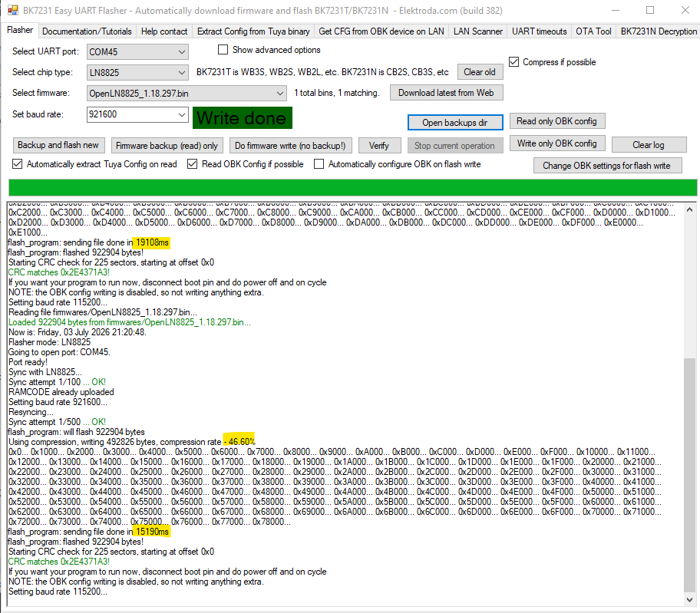
Task: Click the Clear old button
Action: (480, 72)
